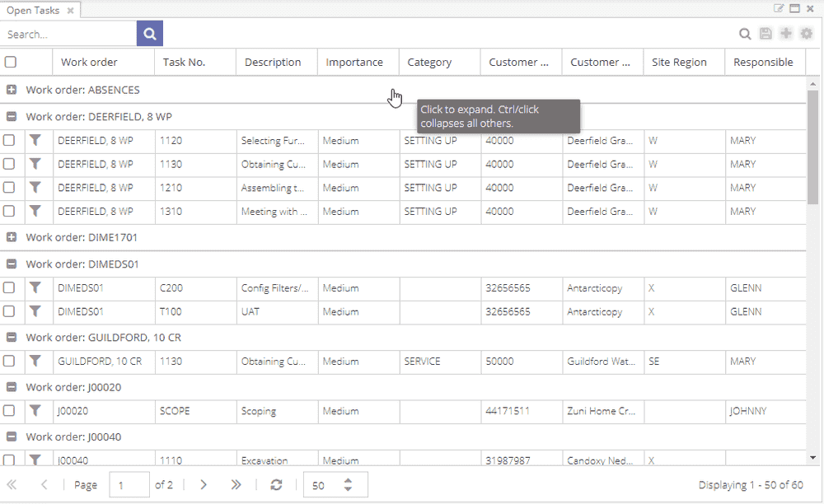Click the blue search magnifier button

click(150, 34)
